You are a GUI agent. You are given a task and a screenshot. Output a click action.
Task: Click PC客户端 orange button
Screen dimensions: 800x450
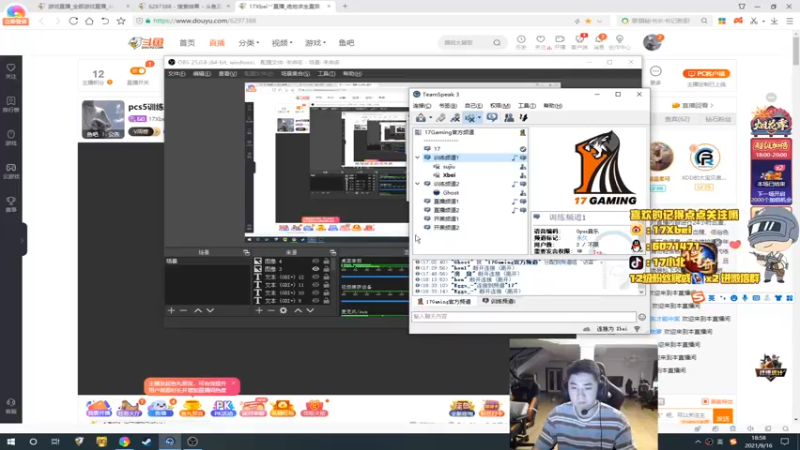(706, 73)
